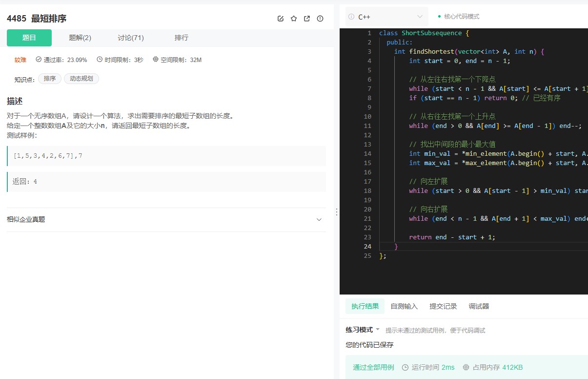Screen dimensions: 588x379
Task: Click the green dot before 核心代码模式
Action: 439,17
